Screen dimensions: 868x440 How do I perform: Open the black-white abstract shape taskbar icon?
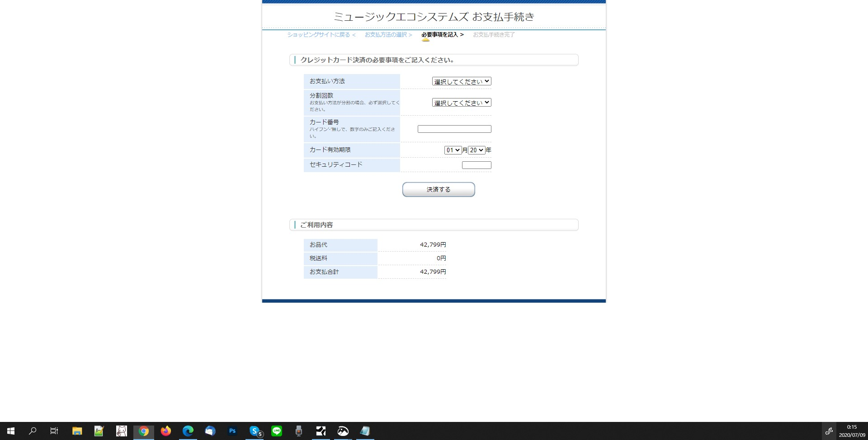point(321,431)
